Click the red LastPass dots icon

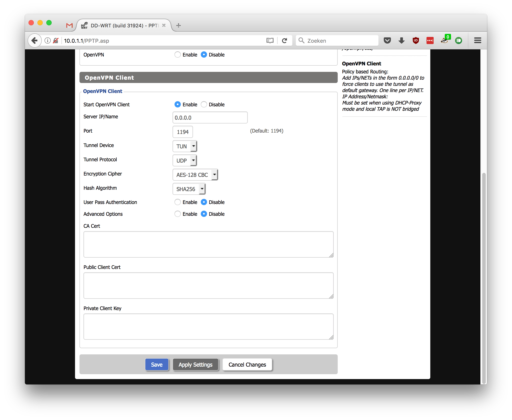pos(430,40)
